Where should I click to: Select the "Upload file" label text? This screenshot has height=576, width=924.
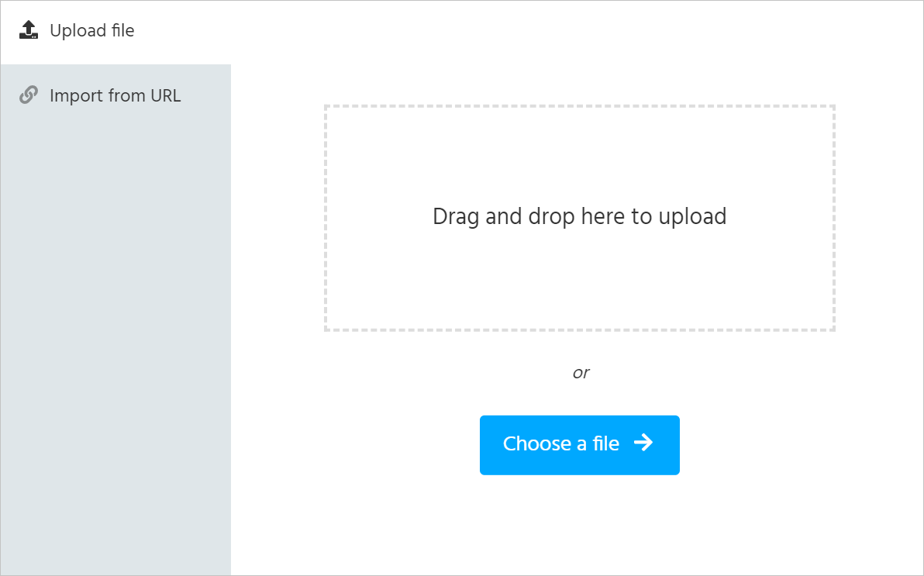click(x=91, y=31)
